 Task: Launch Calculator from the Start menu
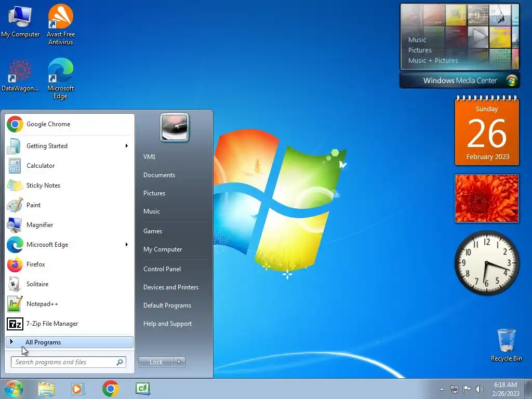[x=70, y=166]
